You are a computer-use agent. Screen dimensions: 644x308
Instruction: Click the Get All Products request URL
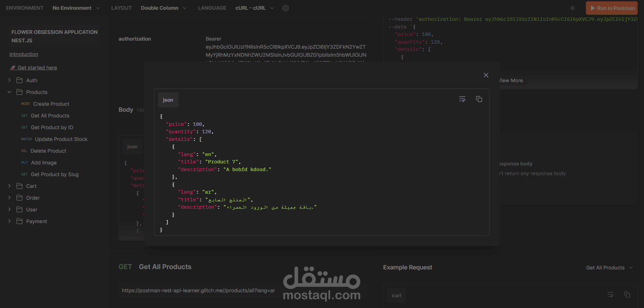tap(198, 291)
